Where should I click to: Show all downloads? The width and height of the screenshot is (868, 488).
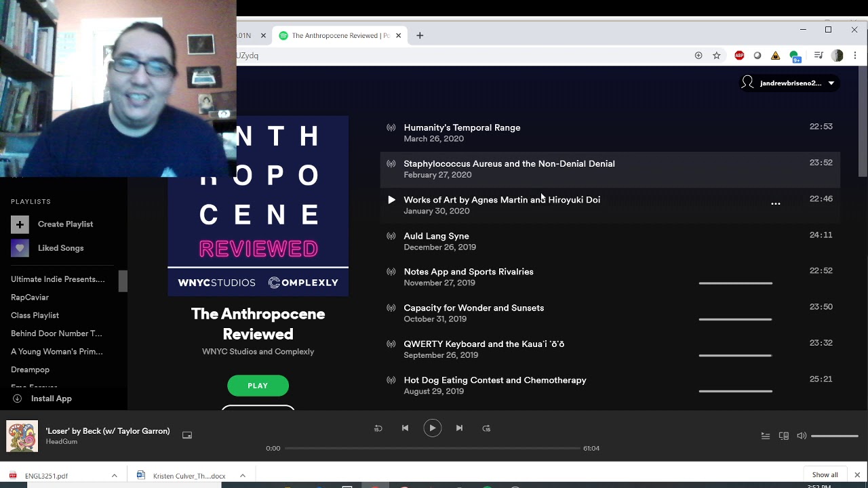[x=825, y=475]
